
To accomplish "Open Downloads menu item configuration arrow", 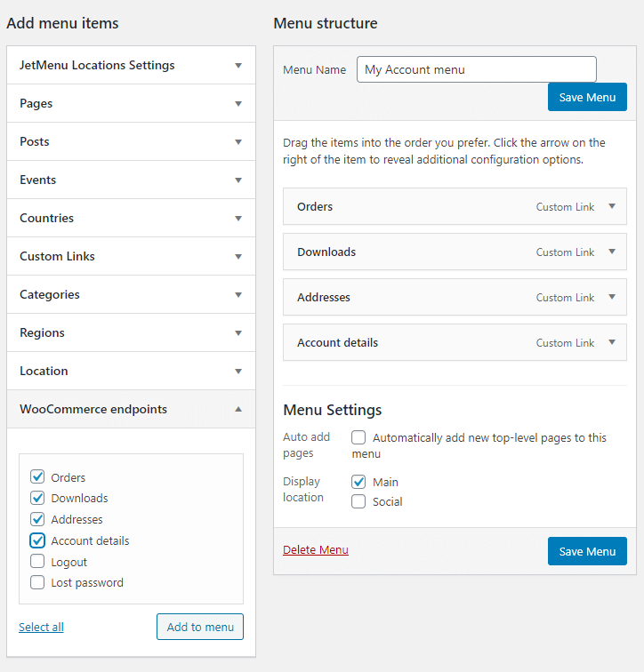I will click(x=612, y=252).
